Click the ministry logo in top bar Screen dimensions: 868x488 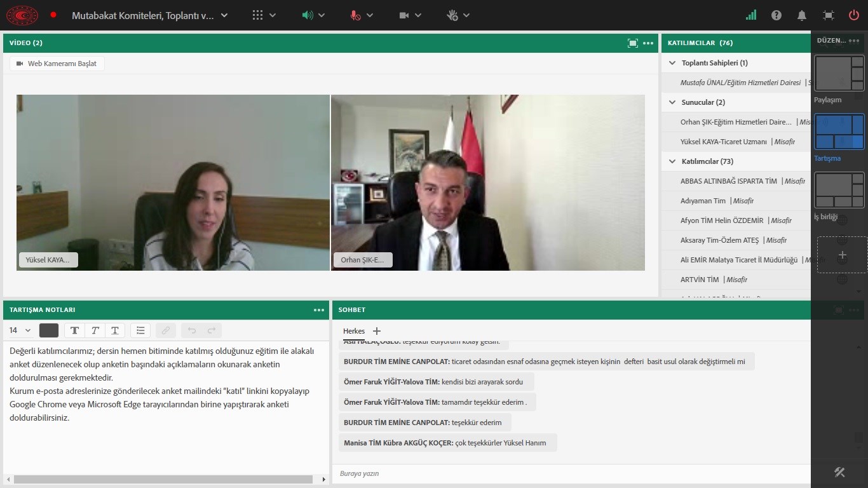(22, 15)
